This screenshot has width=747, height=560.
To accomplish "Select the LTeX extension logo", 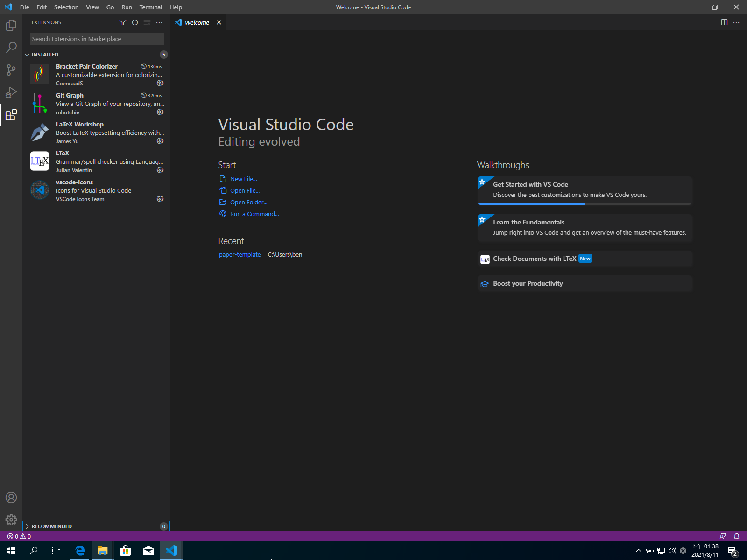I will point(40,161).
